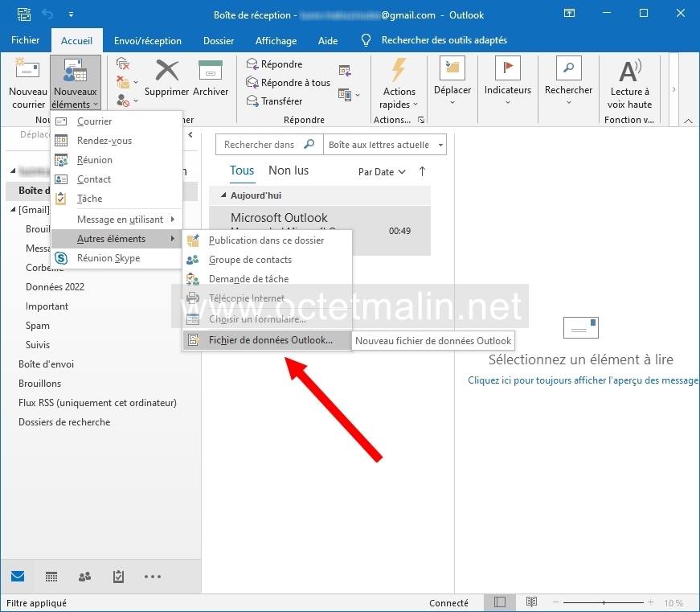Switch to the Dossier tab
700x612 pixels.
219,41
